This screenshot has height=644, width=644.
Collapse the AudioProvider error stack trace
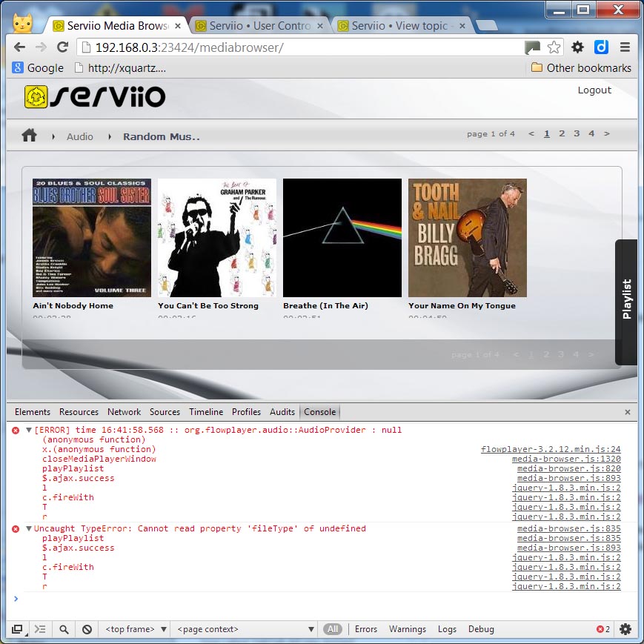tap(28, 428)
